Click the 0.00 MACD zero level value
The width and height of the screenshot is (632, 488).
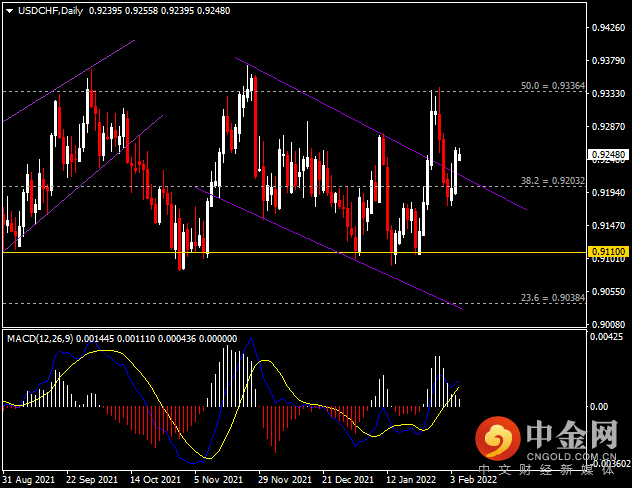[x=599, y=407]
